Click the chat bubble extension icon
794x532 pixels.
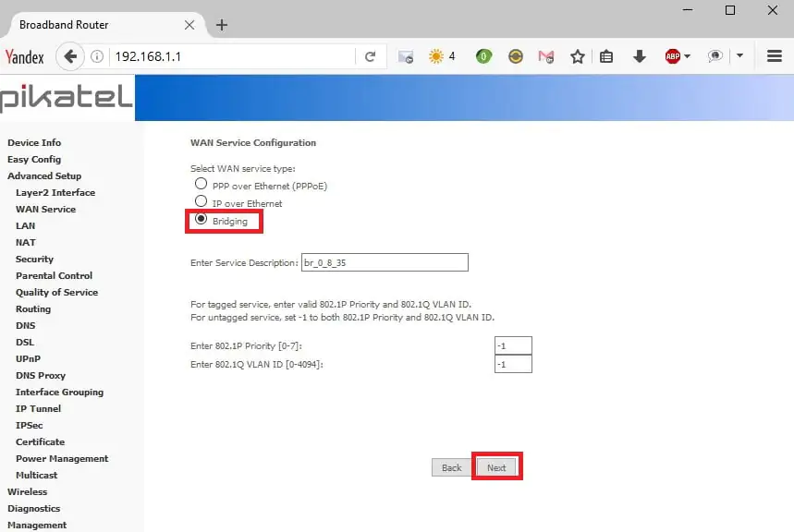point(715,56)
